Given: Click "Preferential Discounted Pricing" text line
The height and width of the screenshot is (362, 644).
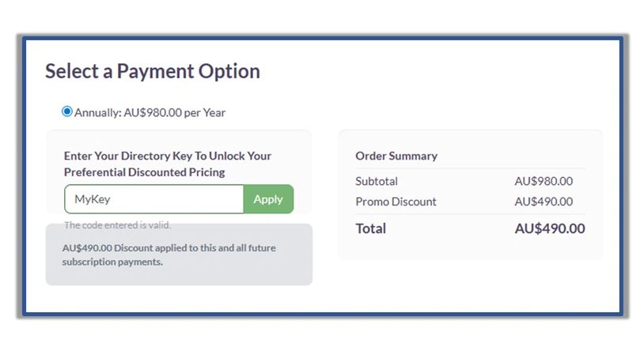Looking at the screenshot, I should (x=145, y=172).
